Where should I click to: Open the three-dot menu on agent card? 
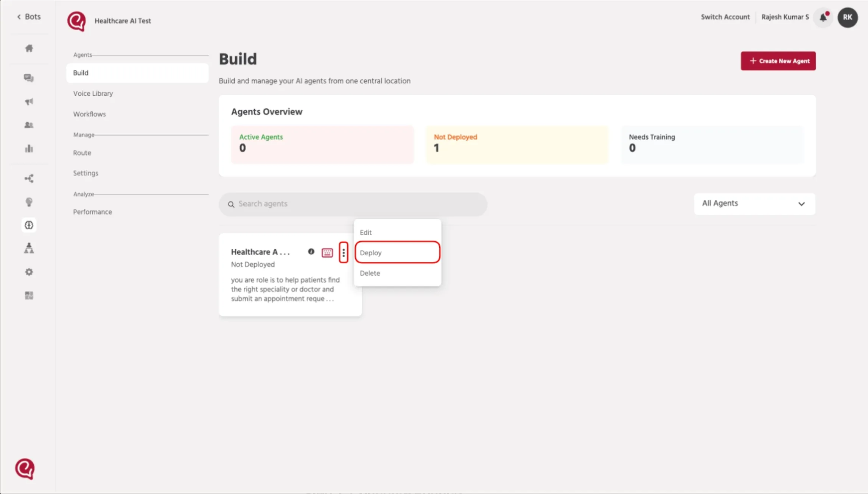(344, 252)
